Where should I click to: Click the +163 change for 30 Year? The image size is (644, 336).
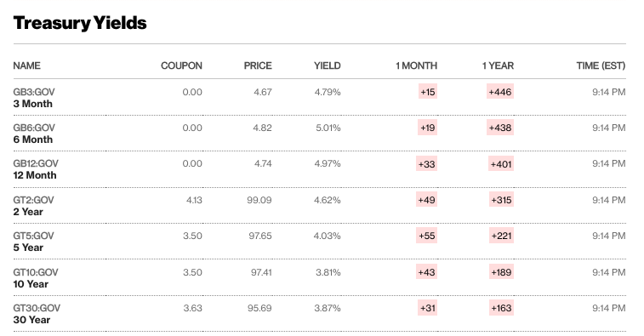tap(501, 308)
